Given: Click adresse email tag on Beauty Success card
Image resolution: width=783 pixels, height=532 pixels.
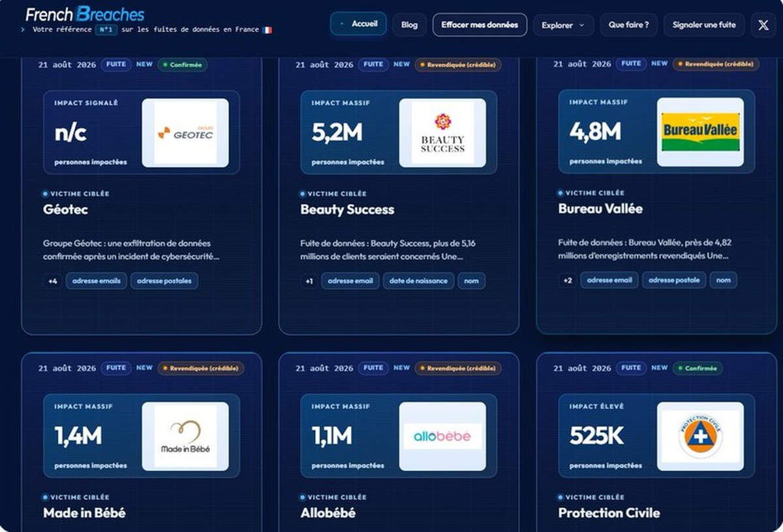Looking at the screenshot, I should (x=350, y=281).
